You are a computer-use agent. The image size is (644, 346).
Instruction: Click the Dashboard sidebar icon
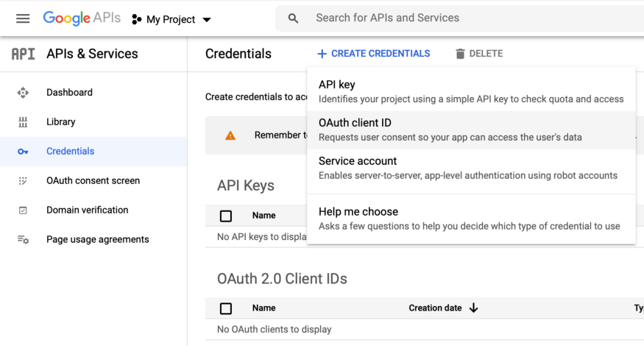[x=23, y=93]
